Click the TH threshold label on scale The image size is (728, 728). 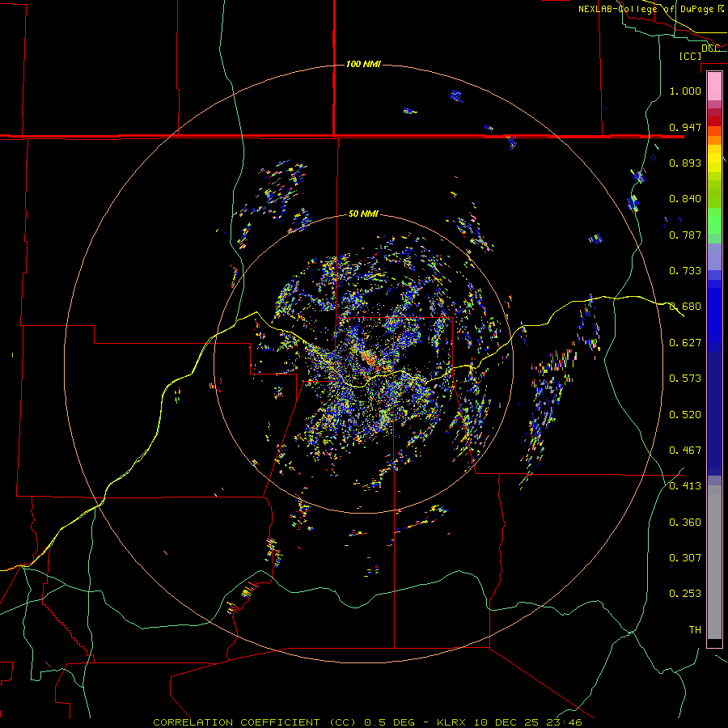pos(695,630)
